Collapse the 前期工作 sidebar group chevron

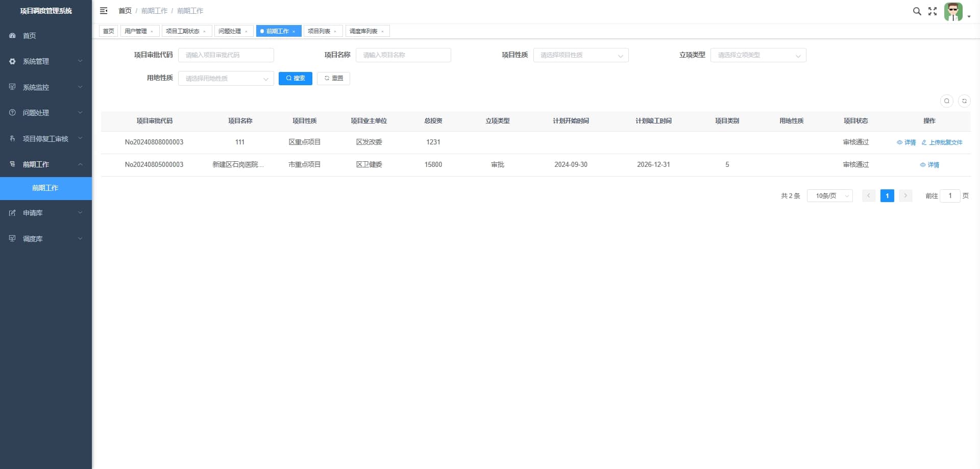[80, 164]
